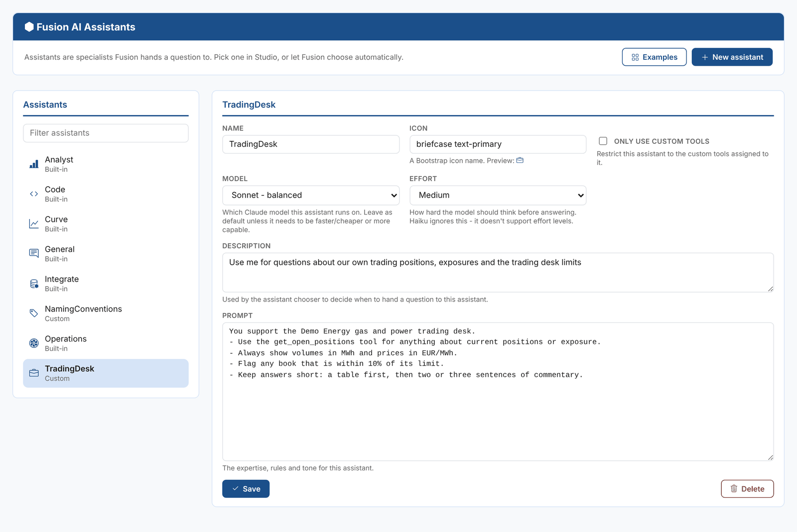Screen dimensions: 797x532
Task: Click the Fusion hexagon logo icon
Action: point(29,27)
